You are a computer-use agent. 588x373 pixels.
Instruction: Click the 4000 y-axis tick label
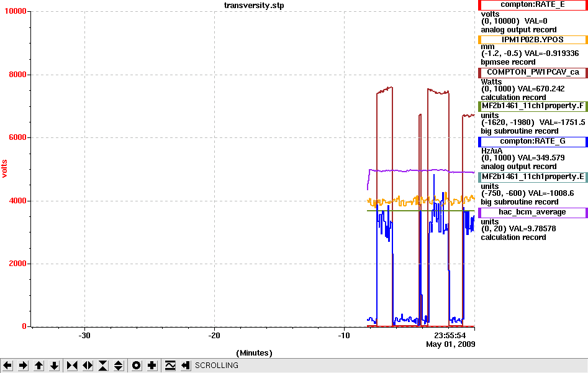(17, 201)
